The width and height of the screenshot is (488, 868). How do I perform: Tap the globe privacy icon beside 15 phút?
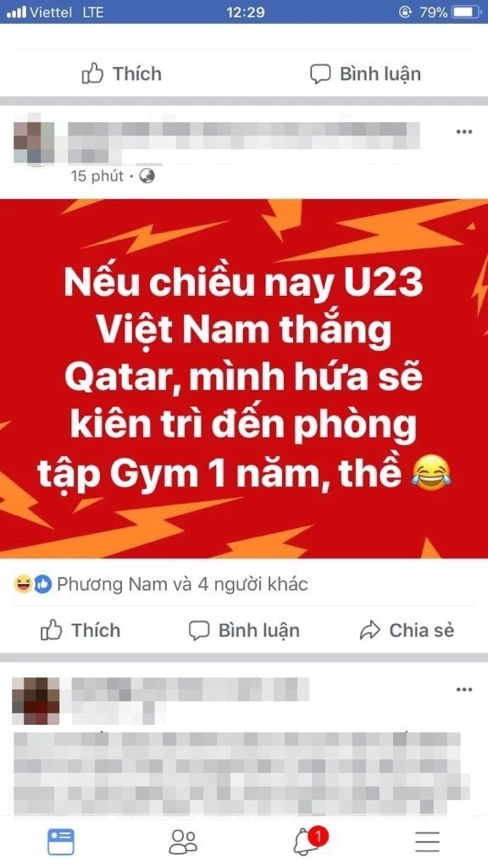pyautogui.click(x=147, y=176)
